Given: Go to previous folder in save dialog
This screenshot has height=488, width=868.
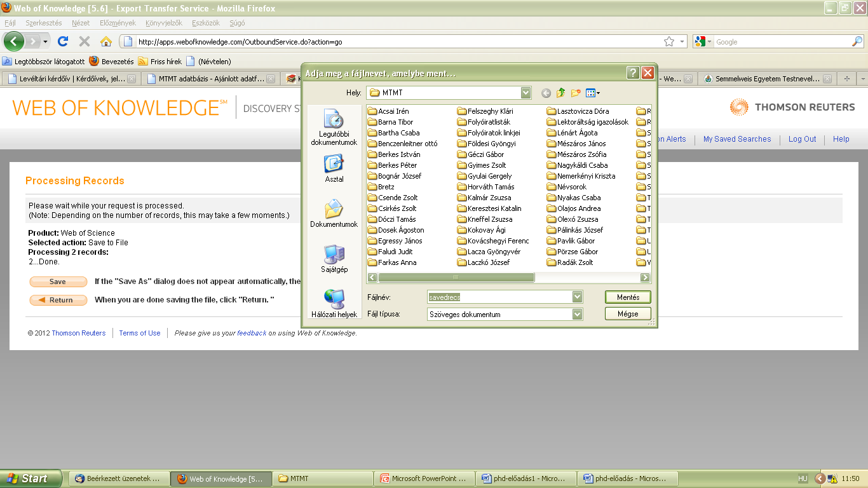Looking at the screenshot, I should coord(546,93).
